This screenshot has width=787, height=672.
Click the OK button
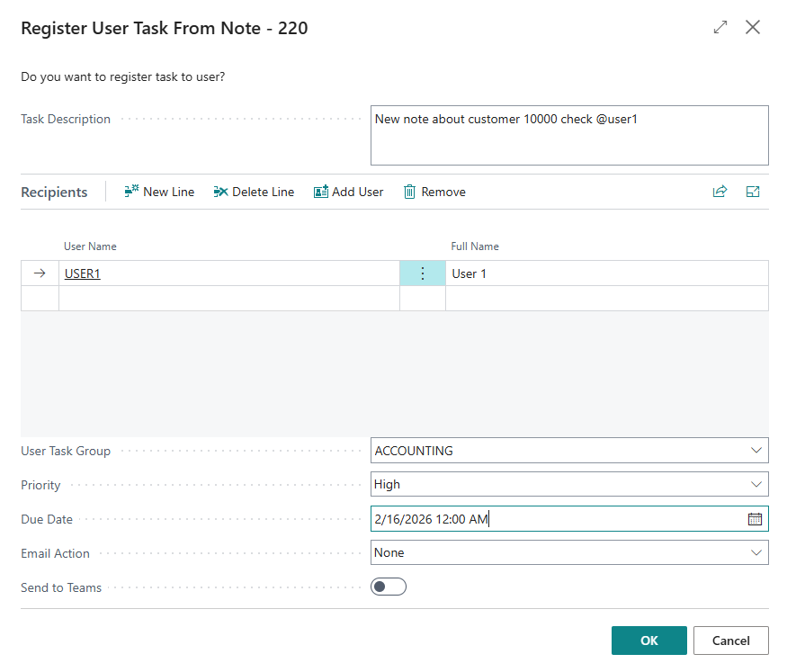pos(648,641)
